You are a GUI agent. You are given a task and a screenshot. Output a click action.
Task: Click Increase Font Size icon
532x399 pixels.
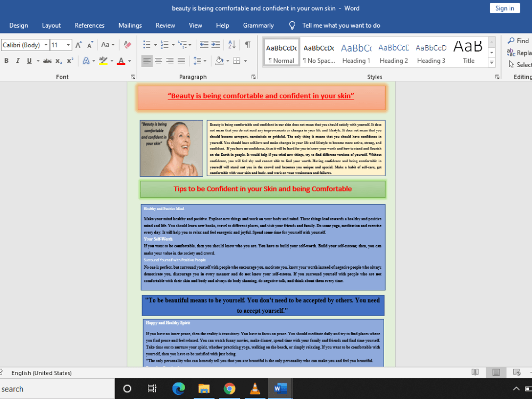(x=78, y=45)
